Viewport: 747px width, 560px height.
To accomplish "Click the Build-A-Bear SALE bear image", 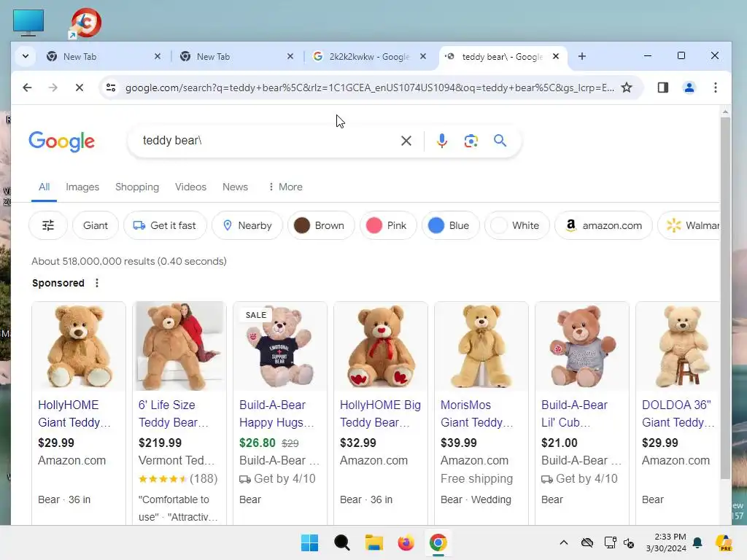I will [280, 346].
